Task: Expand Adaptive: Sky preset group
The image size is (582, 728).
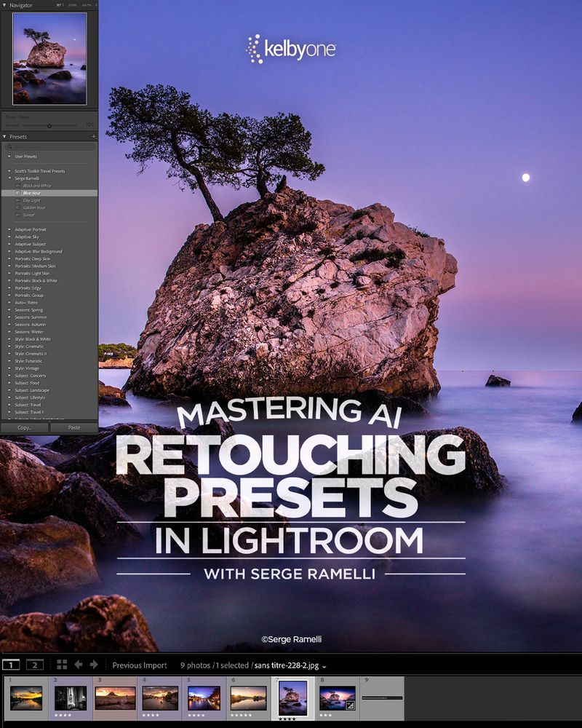Action: pyautogui.click(x=9, y=237)
